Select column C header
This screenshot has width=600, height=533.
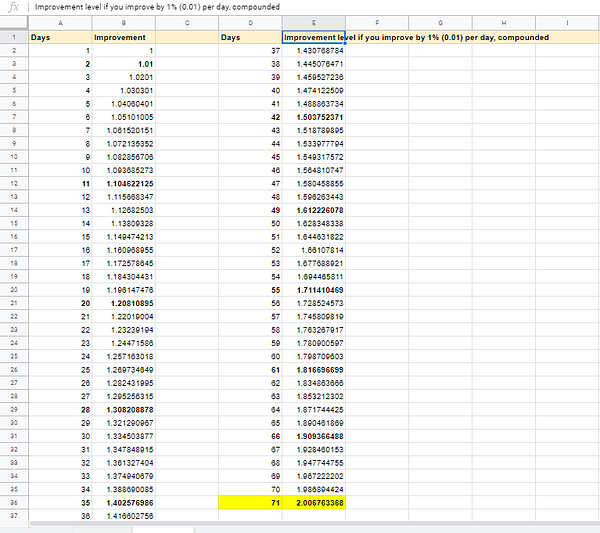coord(187,23)
